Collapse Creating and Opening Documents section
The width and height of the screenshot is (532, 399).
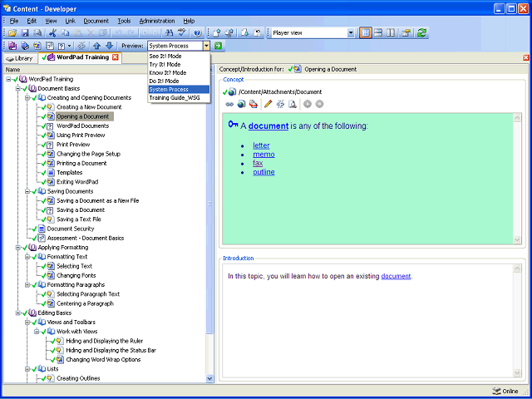(x=27, y=98)
